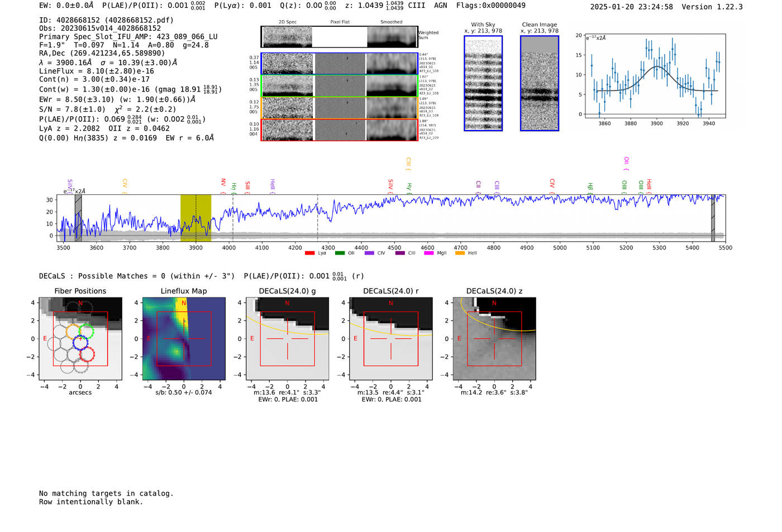Click the Flags:0x00000049 text

pos(490,6)
